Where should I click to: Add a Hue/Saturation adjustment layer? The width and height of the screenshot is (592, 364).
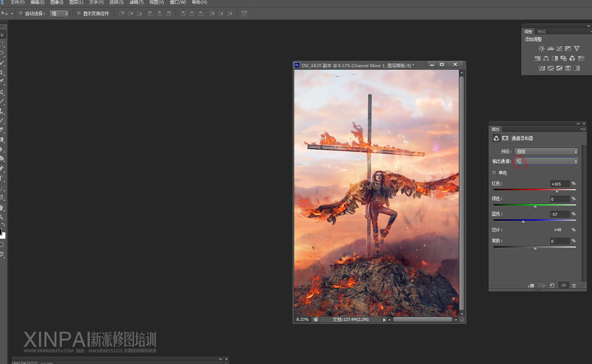coord(538,58)
